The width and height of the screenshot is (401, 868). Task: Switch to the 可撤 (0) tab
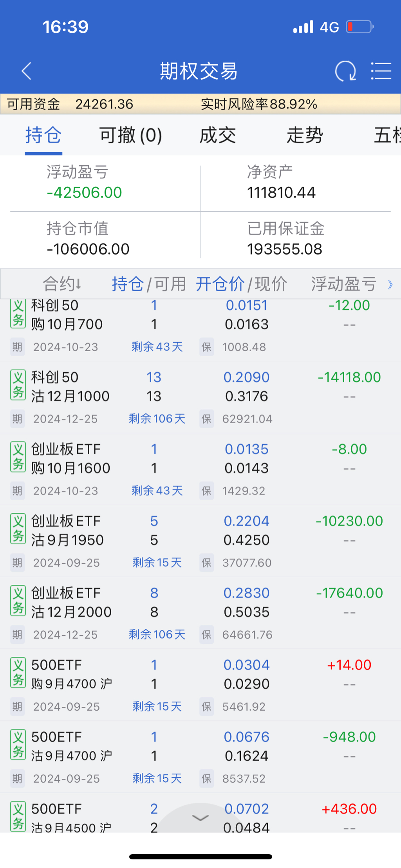(130, 135)
